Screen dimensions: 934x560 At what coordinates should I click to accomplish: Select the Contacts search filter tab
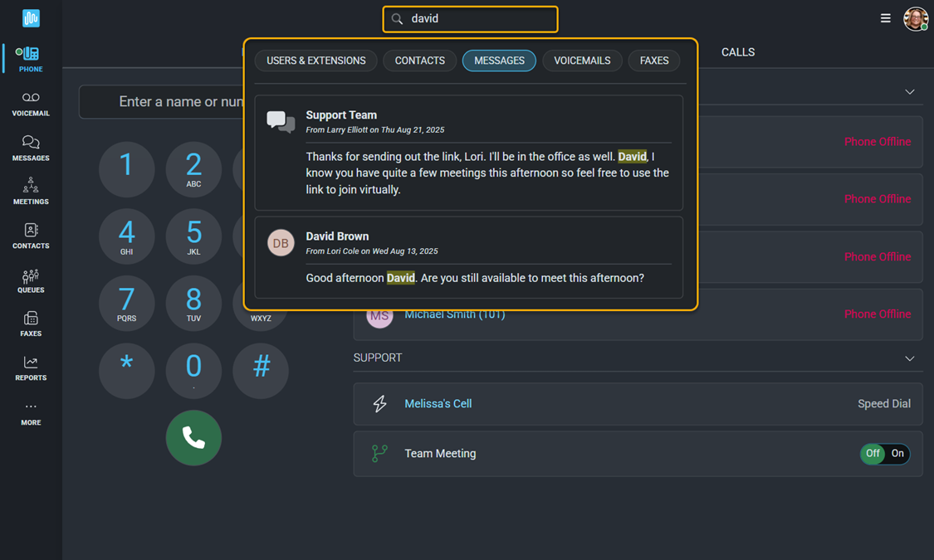pyautogui.click(x=419, y=61)
